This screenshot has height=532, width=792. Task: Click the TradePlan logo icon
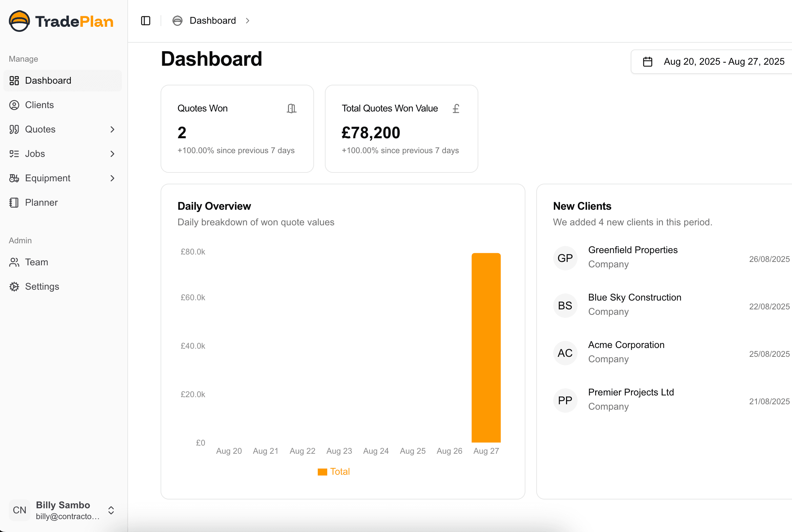pyautogui.click(x=19, y=21)
